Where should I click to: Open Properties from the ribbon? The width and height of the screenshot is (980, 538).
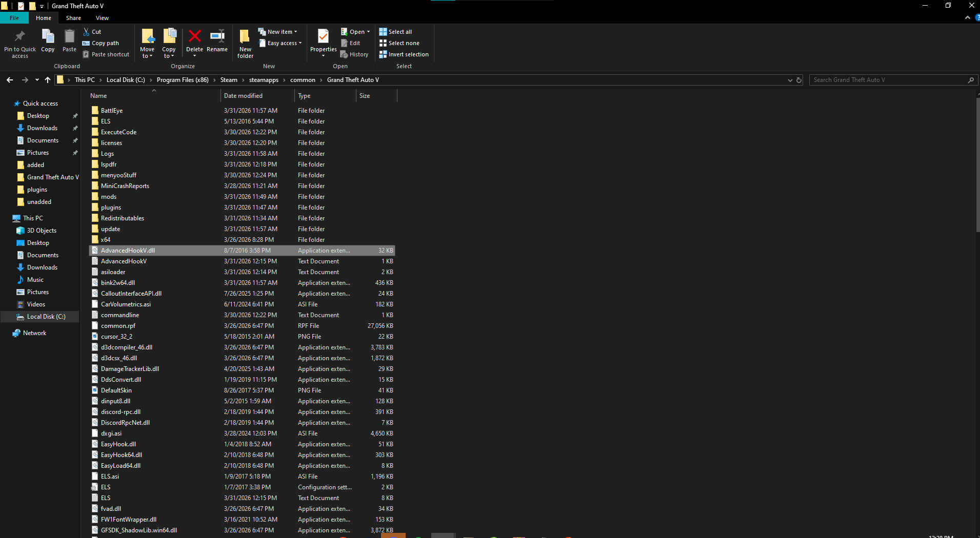point(323,41)
